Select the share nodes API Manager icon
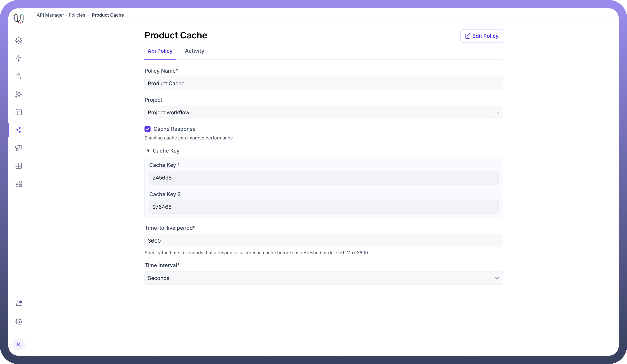This screenshot has width=627, height=364. click(x=19, y=130)
